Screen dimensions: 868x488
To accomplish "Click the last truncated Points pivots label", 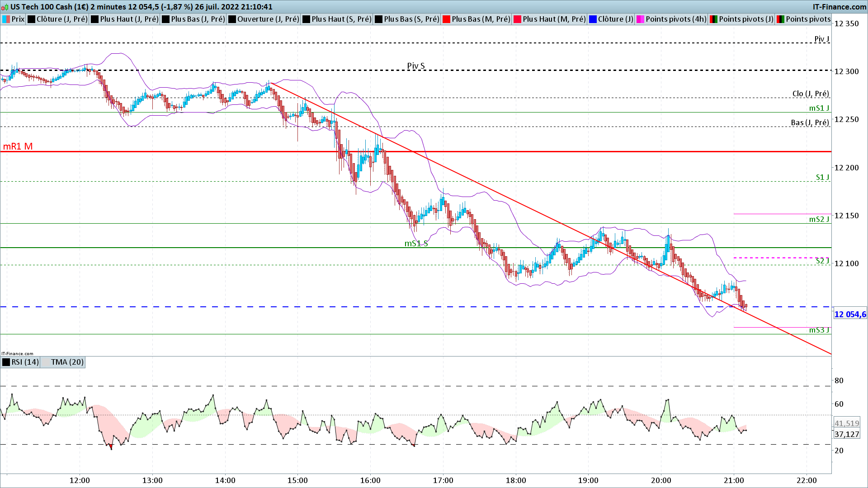I will tap(808, 19).
